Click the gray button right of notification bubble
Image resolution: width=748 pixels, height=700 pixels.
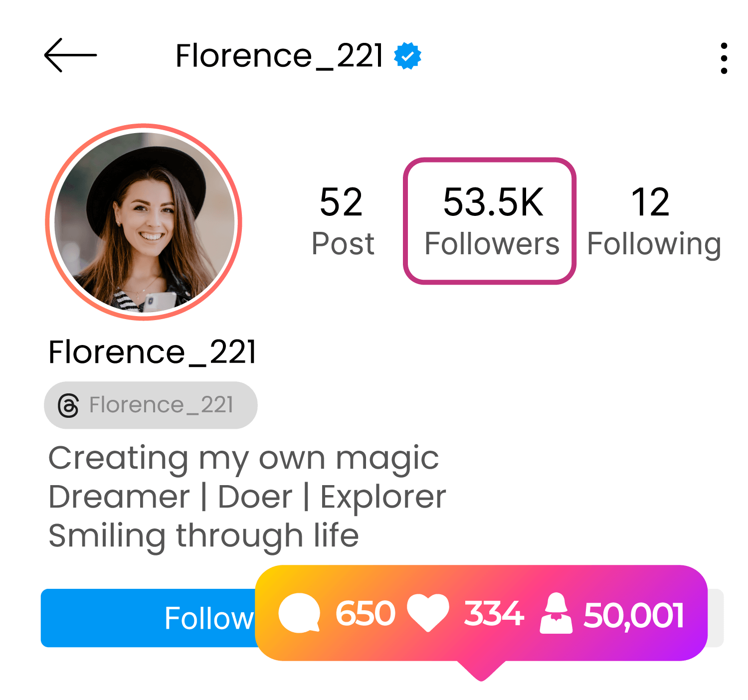coord(716,618)
